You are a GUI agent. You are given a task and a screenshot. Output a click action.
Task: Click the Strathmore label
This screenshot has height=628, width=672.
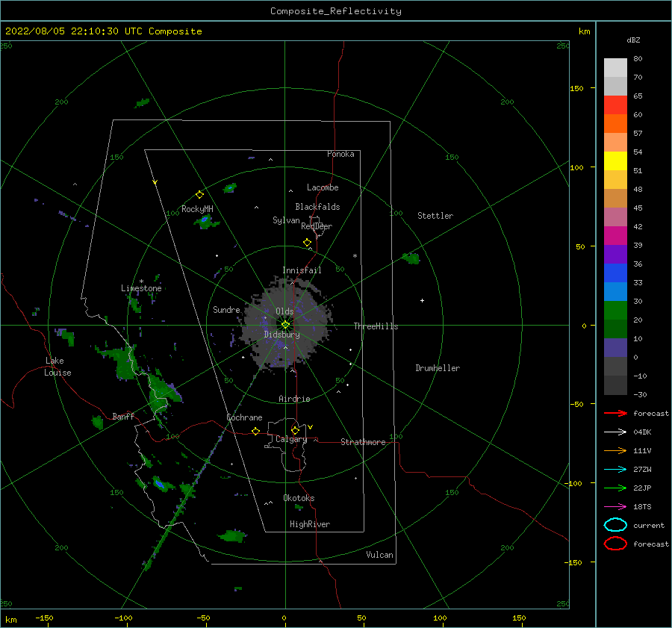click(x=363, y=442)
